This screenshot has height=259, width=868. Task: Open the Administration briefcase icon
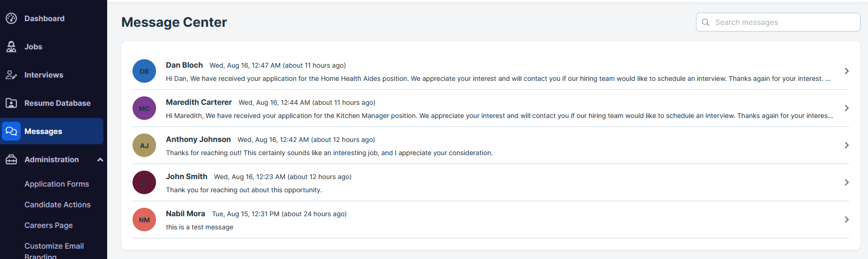(x=11, y=159)
